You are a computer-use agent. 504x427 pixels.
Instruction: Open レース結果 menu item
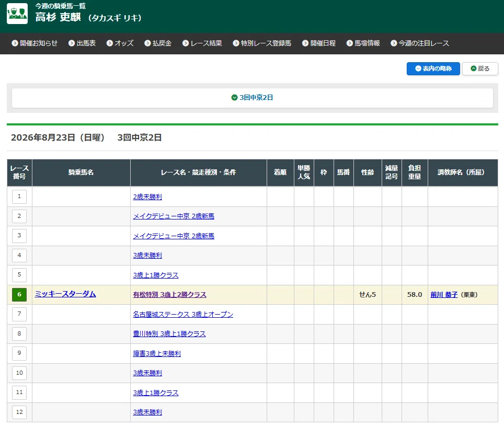coord(202,43)
